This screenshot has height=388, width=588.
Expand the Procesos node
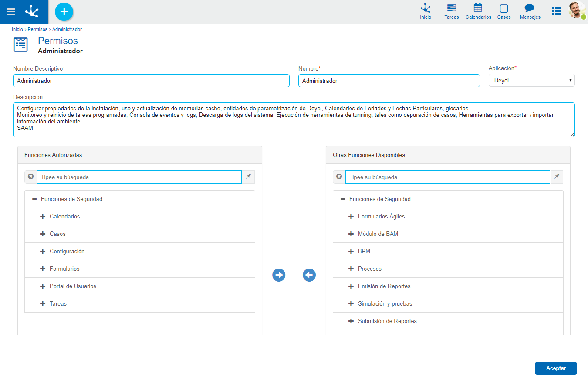pyautogui.click(x=351, y=269)
